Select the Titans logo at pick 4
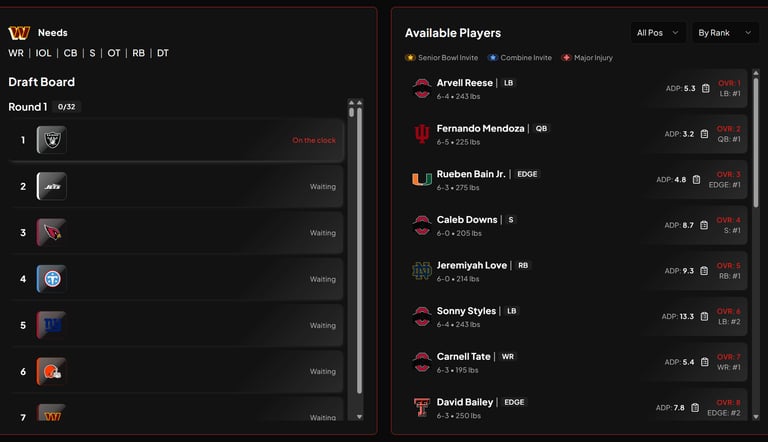Screen dimensions: 768x442 tap(51, 279)
